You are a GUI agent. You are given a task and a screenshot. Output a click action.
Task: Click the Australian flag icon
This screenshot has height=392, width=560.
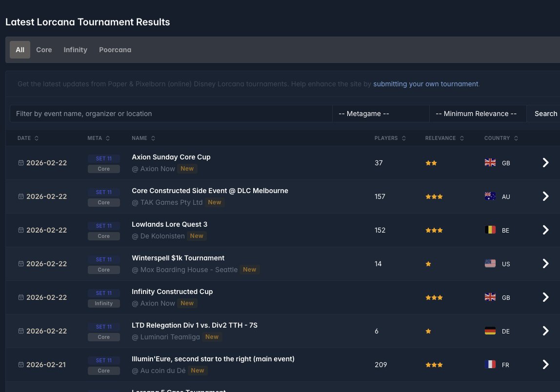click(490, 196)
